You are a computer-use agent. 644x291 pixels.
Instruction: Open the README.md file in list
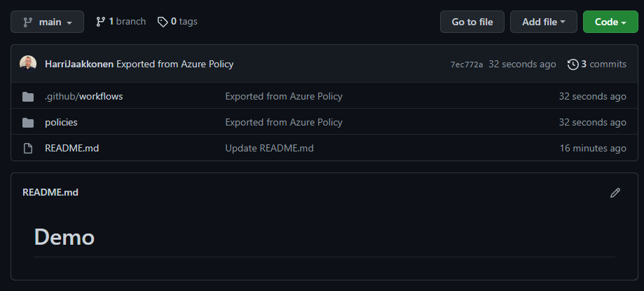tap(71, 148)
